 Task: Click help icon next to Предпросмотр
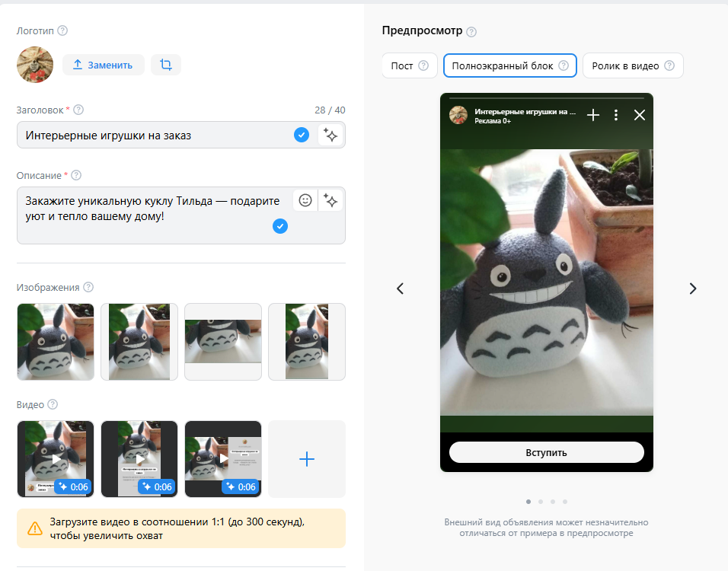click(x=471, y=32)
